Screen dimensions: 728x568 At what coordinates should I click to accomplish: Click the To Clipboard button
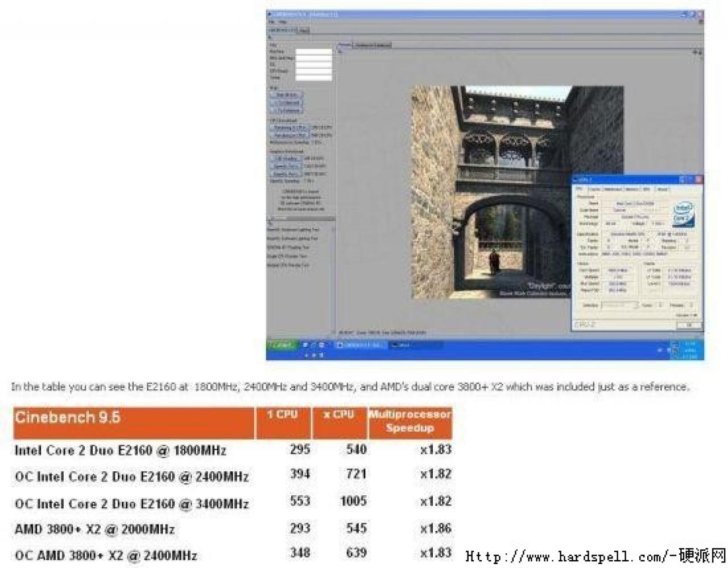pyautogui.click(x=287, y=103)
